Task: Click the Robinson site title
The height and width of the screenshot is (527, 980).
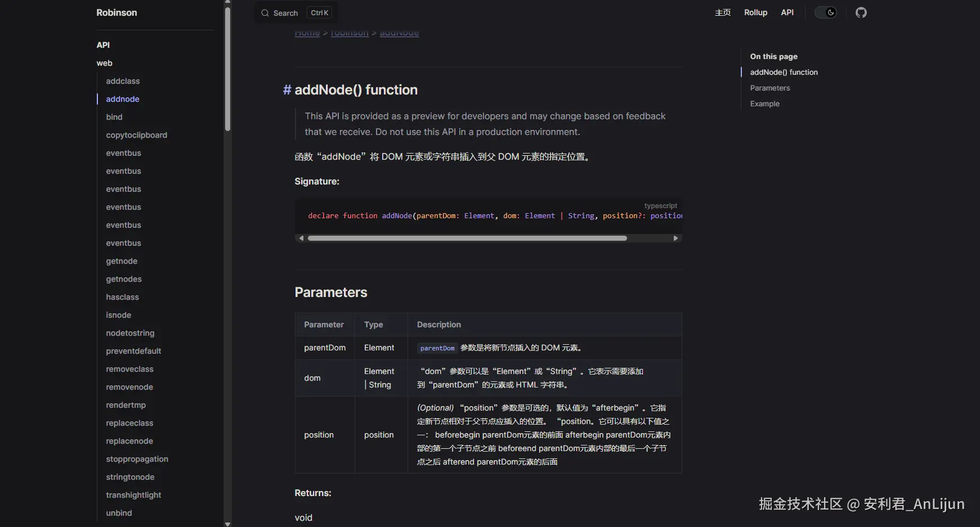Action: coord(117,12)
